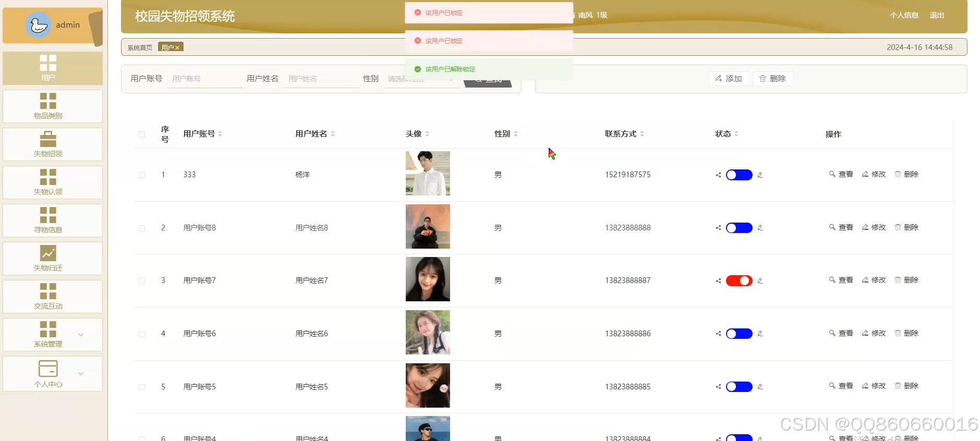Tick the checkbox for 用户账号5 row
The height and width of the screenshot is (441, 980).
click(x=142, y=387)
